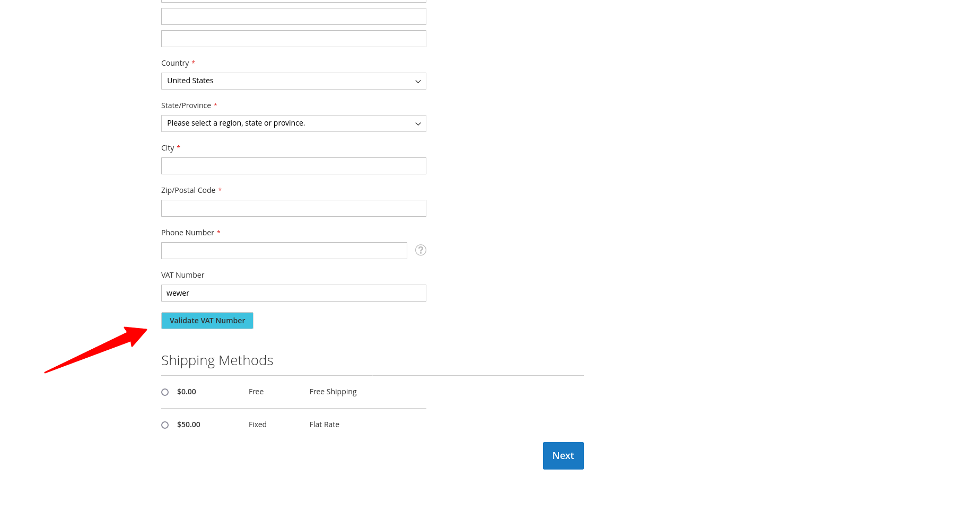Expand the State/Province region dropdown

[293, 123]
